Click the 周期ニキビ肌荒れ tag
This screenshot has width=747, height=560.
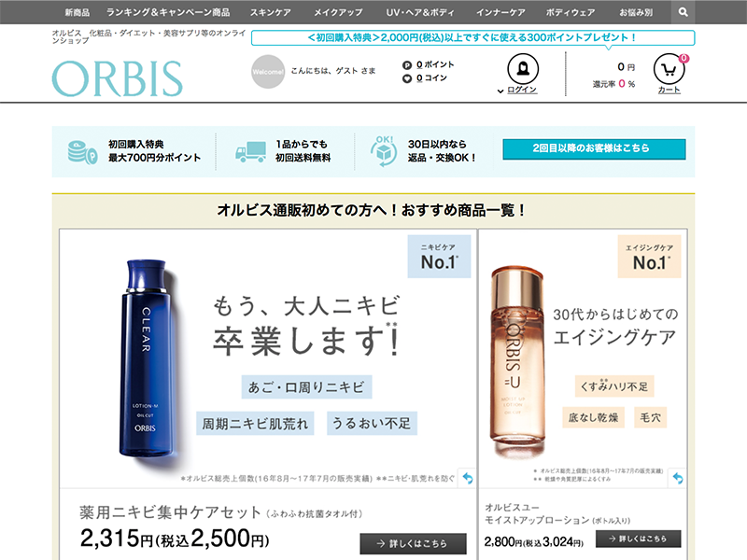[x=255, y=424]
